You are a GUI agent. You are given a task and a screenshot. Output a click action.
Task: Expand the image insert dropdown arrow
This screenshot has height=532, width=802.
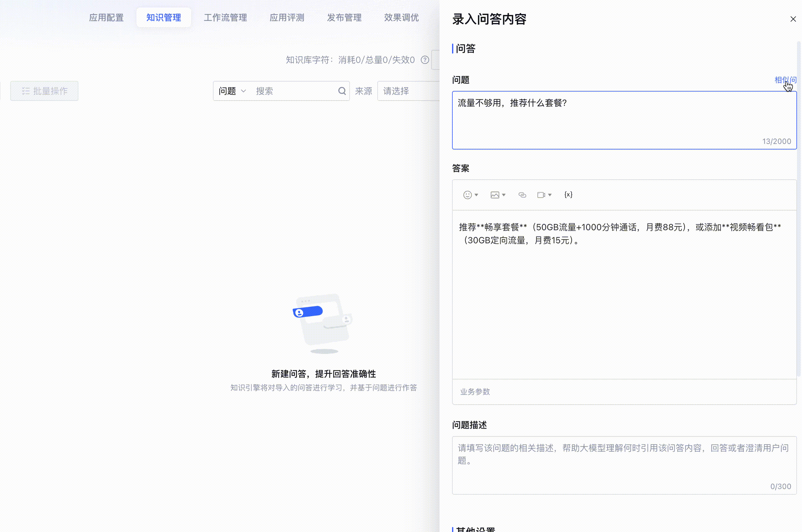tap(504, 195)
